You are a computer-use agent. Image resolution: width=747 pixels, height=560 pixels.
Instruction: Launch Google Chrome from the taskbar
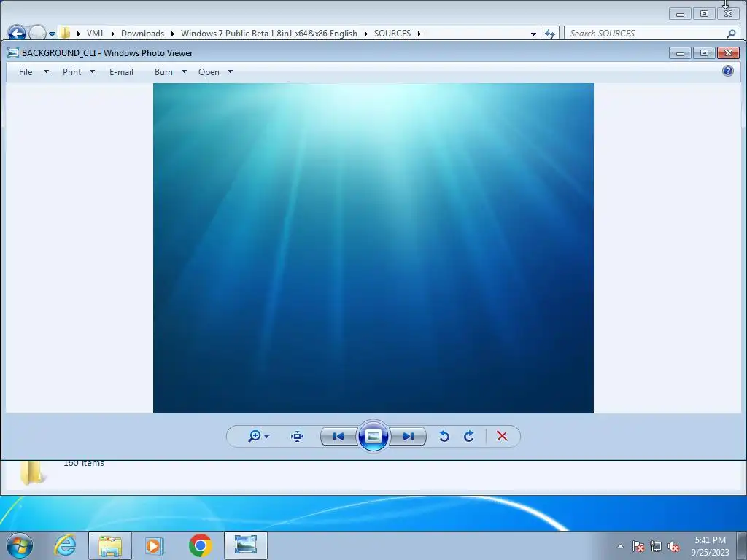(x=200, y=545)
